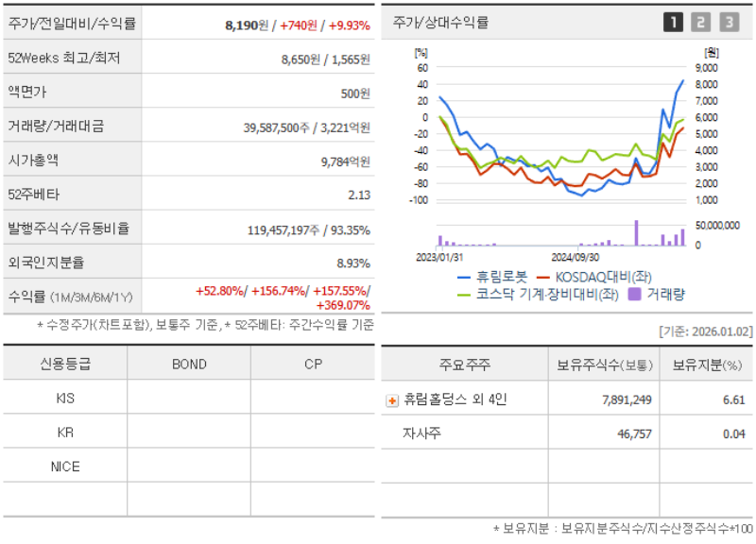Click the 6.61 ownership percentage

733,399
